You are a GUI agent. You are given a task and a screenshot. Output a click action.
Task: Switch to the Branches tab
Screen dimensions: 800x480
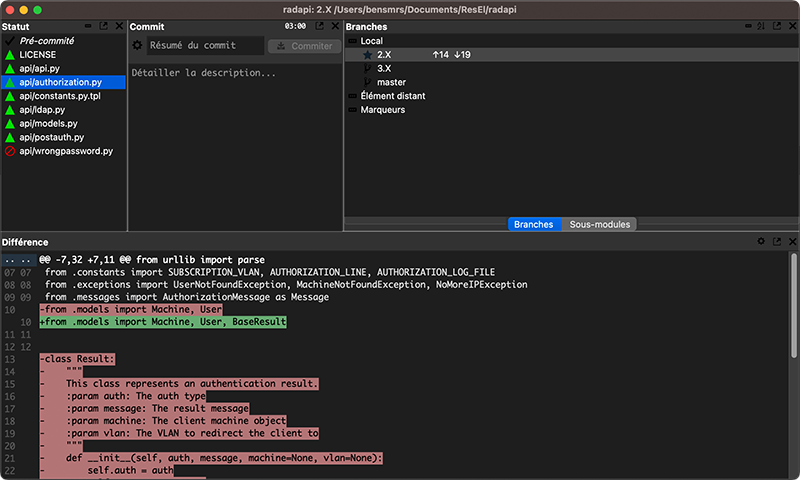pyautogui.click(x=534, y=224)
